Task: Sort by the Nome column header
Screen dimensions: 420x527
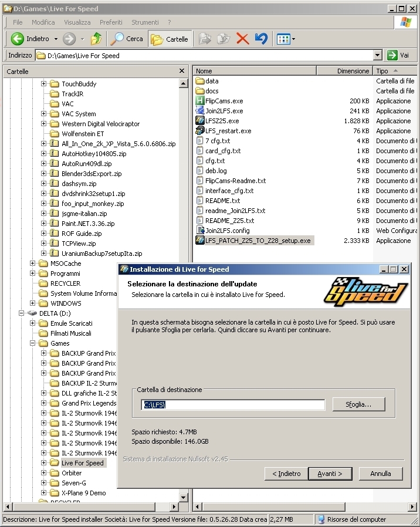Action: [x=255, y=71]
